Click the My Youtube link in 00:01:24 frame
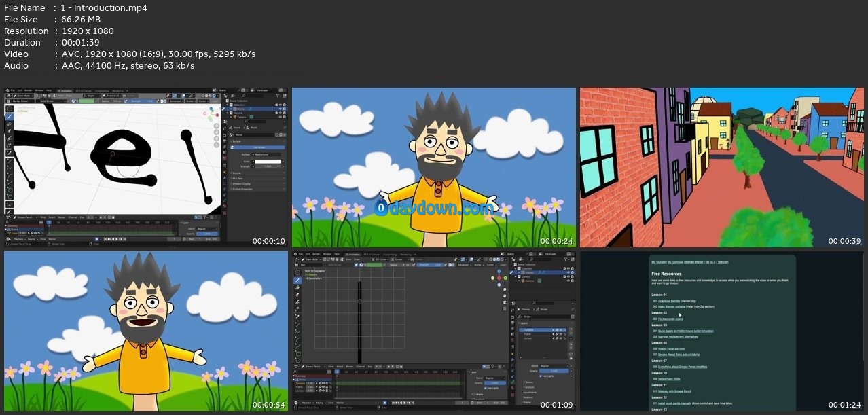Image resolution: width=868 pixels, height=415 pixels. point(658,262)
